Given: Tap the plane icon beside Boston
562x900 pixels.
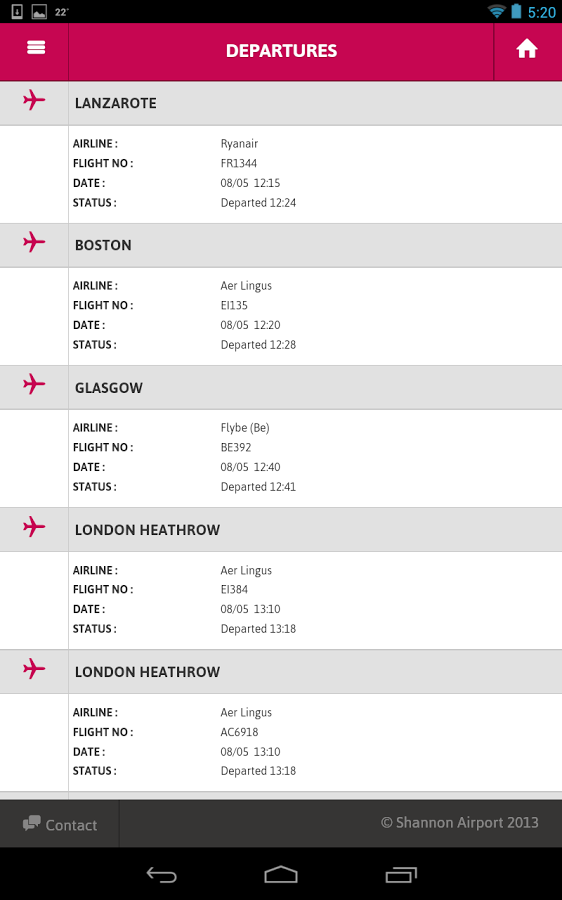Looking at the screenshot, I should click(x=34, y=242).
